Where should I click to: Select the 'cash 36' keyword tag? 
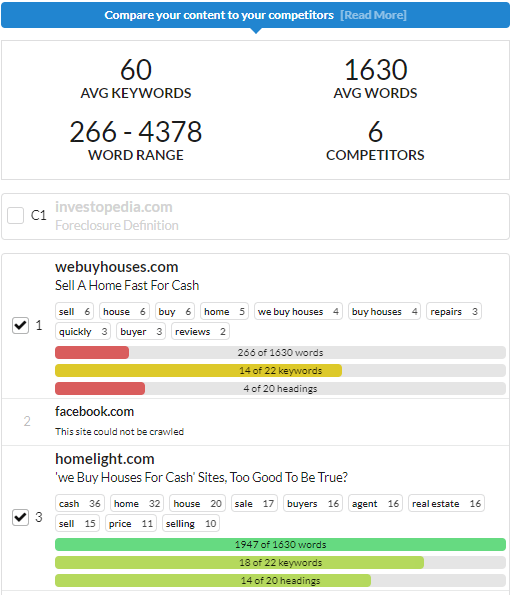(80, 504)
